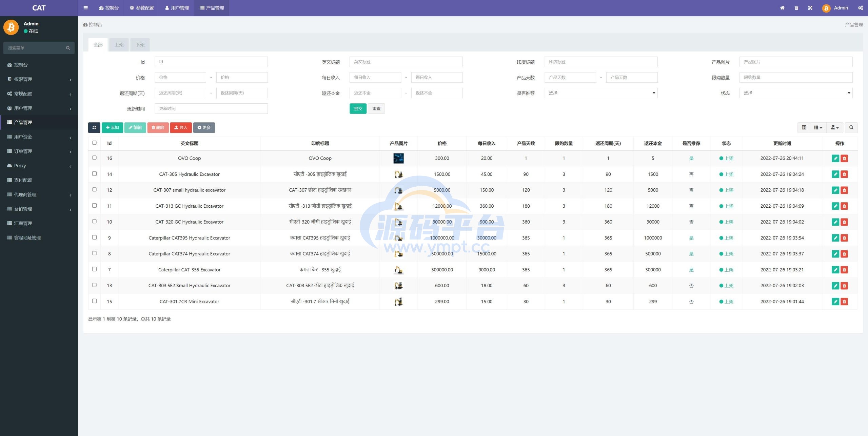
Task: Delete product row 16 with trash icon
Action: tap(844, 158)
